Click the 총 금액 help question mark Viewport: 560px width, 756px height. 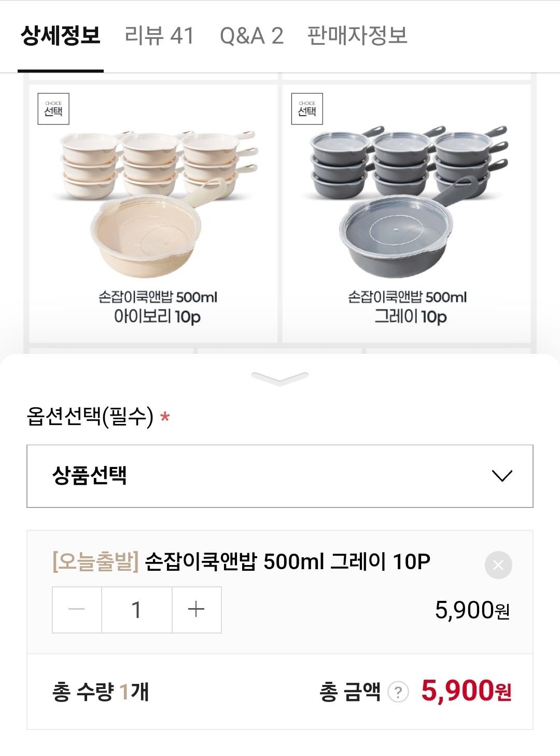click(x=398, y=692)
